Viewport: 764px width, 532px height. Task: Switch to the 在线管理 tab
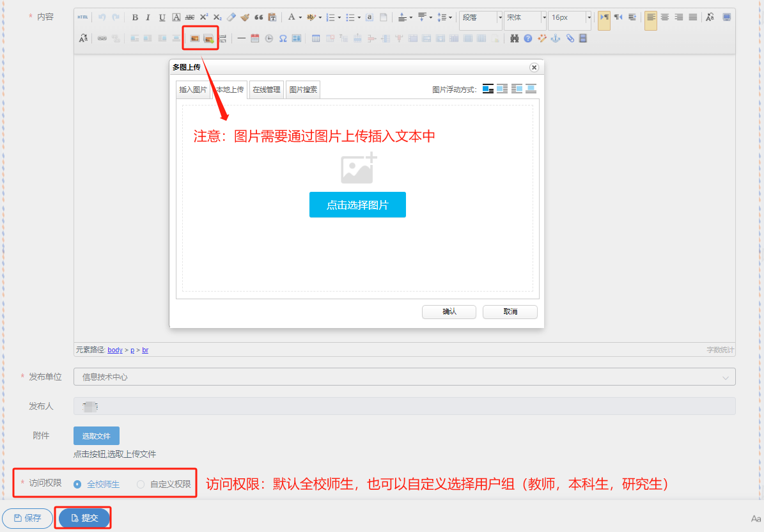pos(266,90)
